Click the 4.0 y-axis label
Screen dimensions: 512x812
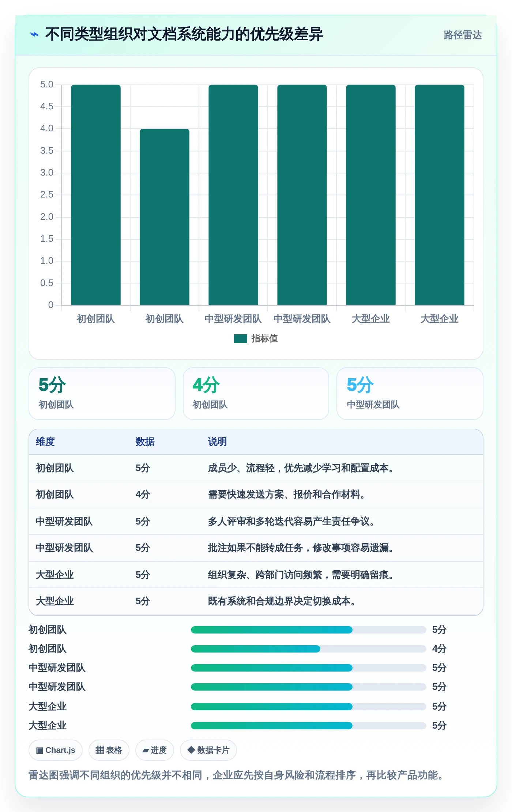click(x=47, y=128)
